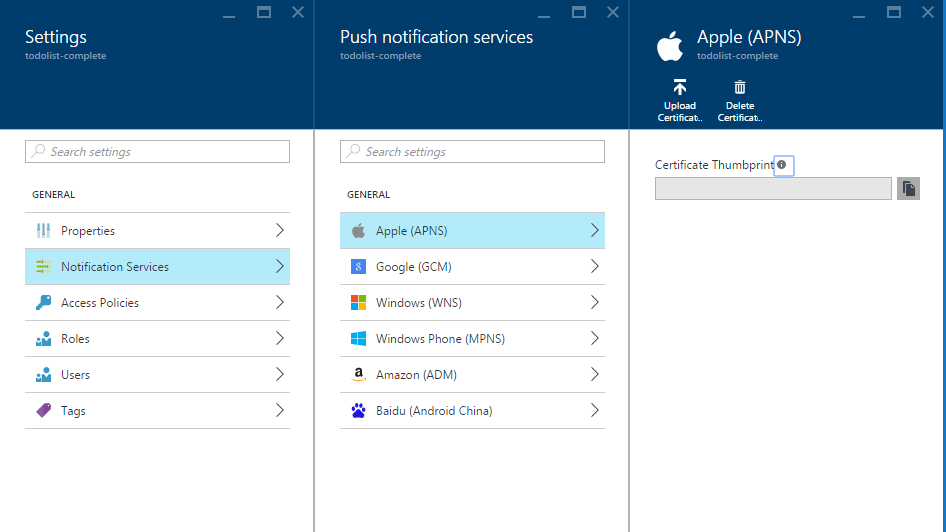This screenshot has width=946, height=532.
Task: Click the Windows Phone MPNS logo
Action: (358, 338)
